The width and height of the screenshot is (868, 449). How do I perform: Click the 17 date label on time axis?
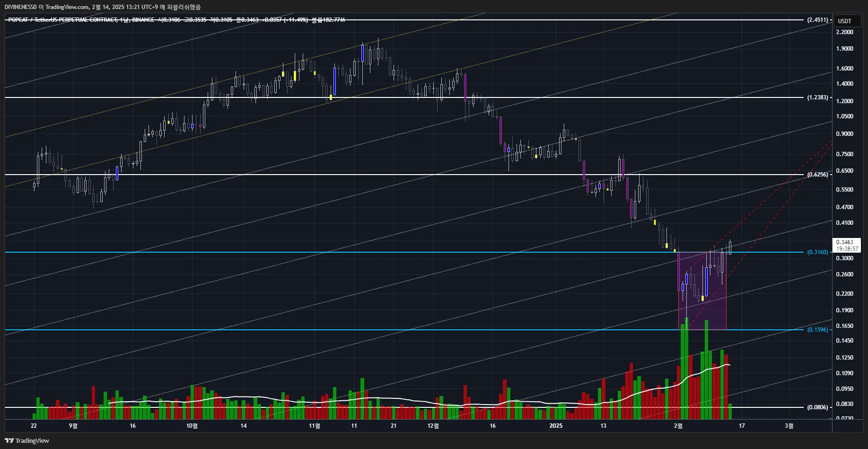click(x=742, y=426)
